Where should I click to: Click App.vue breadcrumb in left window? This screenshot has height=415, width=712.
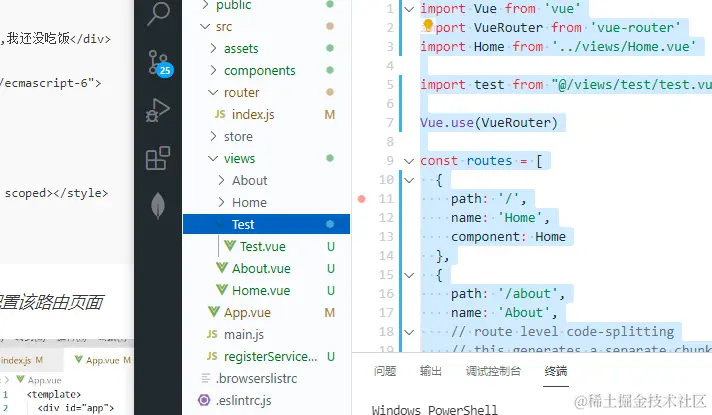(39, 380)
